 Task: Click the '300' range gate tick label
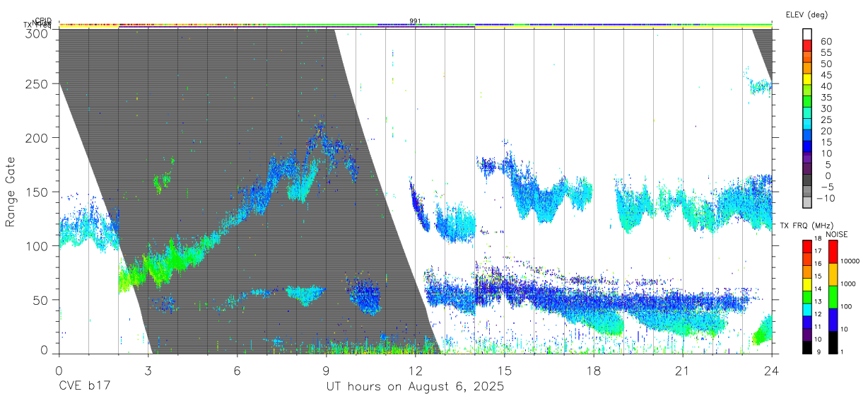click(38, 33)
